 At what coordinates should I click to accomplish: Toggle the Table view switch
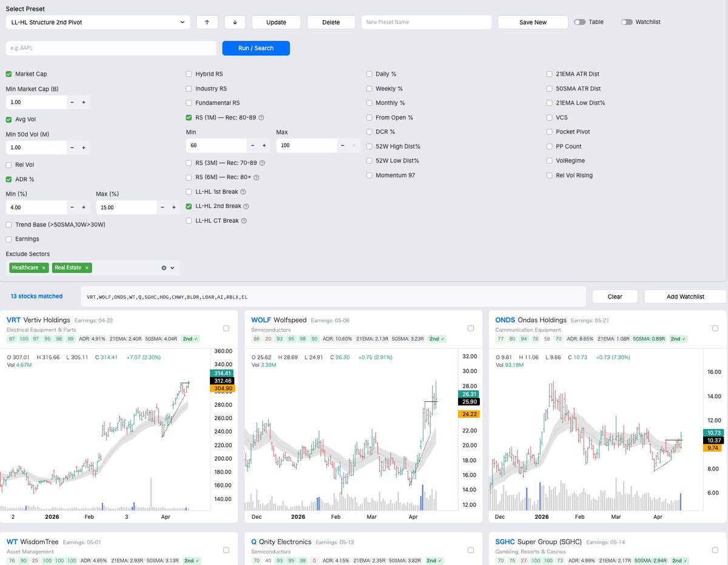coord(580,22)
